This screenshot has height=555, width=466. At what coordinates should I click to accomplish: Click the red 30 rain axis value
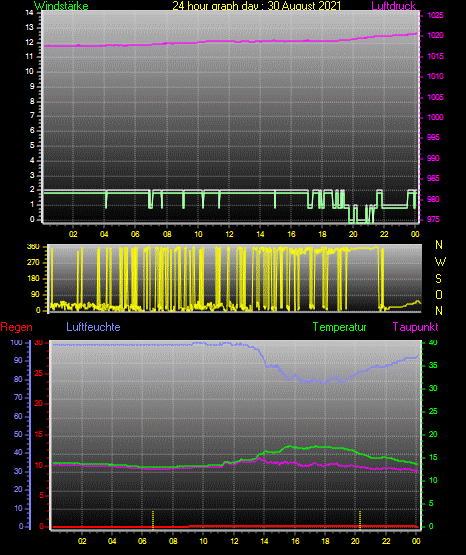click(x=39, y=342)
